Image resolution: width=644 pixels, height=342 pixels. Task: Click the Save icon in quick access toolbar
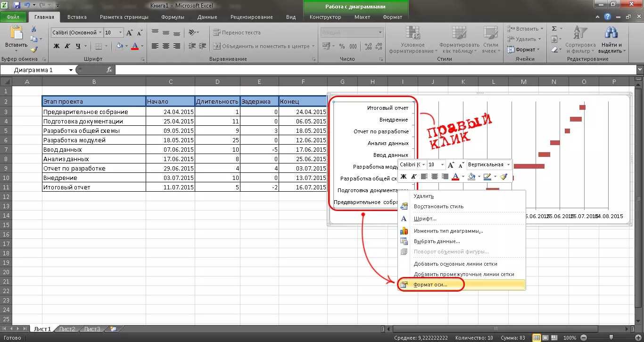pos(17,6)
